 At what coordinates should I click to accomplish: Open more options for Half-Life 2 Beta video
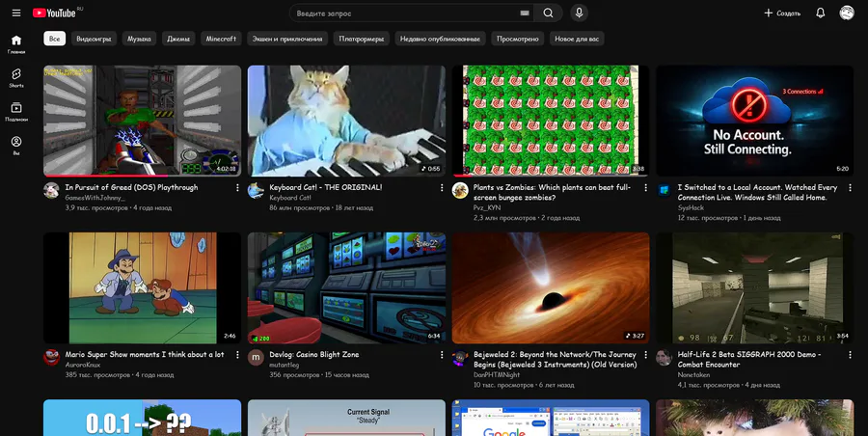tap(850, 355)
